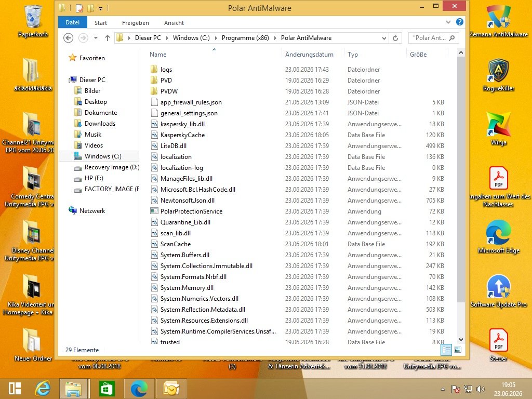Select Favoriten in navigation pane
Image resolution: width=532 pixels, height=399 pixels.
92,58
